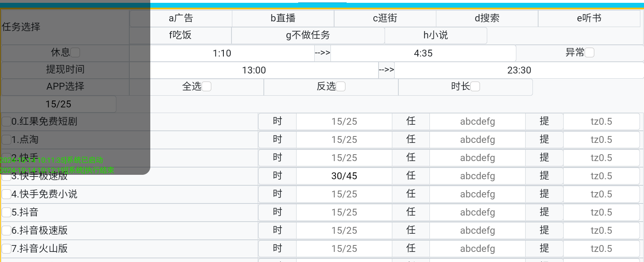Edit the rest end time 4:35 field
The image size is (644, 262).
(423, 53)
